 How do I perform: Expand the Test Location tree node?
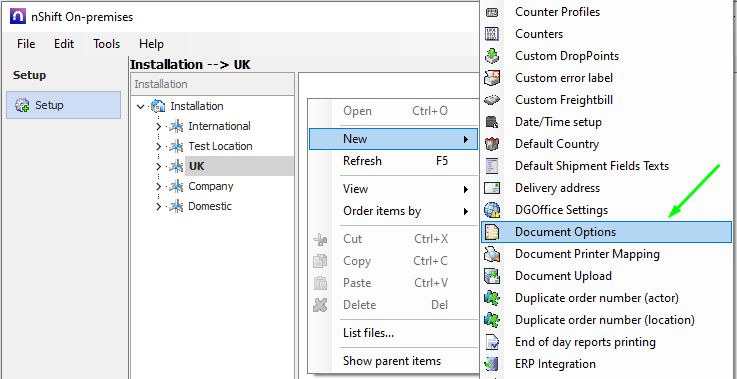coord(158,146)
